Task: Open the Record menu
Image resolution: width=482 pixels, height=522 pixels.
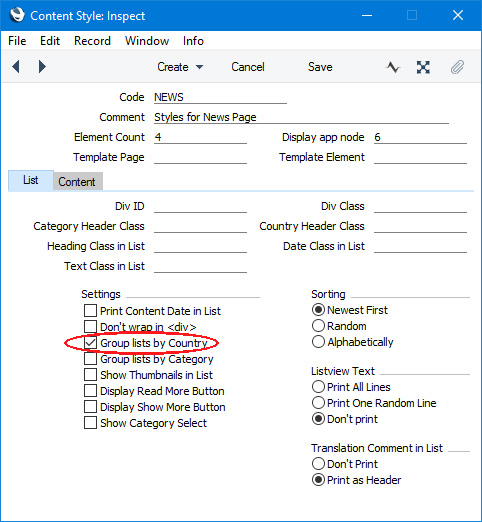Action: [92, 41]
